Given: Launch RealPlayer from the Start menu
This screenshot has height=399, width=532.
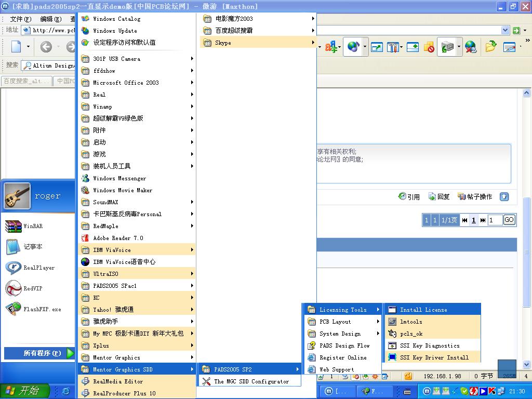Looking at the screenshot, I should tap(38, 268).
